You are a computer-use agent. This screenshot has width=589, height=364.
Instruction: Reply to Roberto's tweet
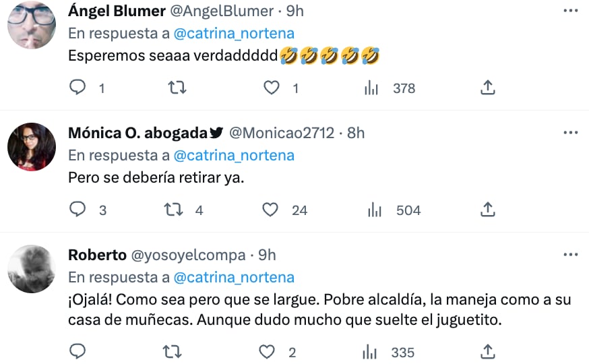click(78, 351)
